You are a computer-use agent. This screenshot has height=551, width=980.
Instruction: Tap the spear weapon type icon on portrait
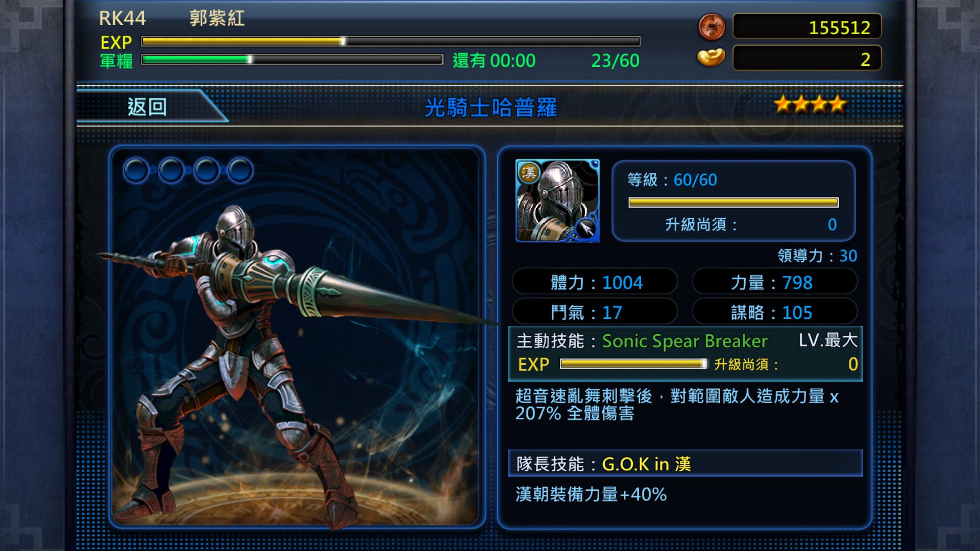pyautogui.click(x=586, y=229)
